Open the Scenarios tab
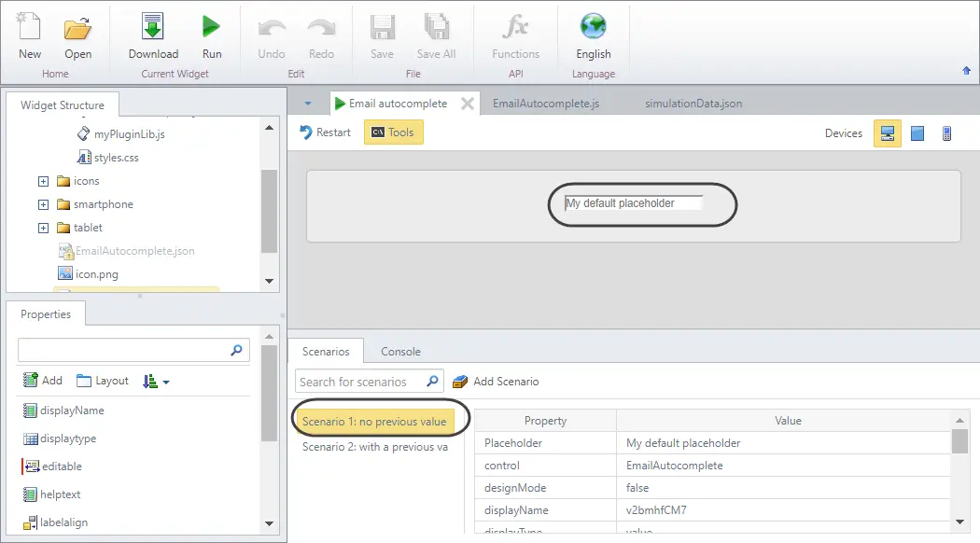 (x=326, y=352)
